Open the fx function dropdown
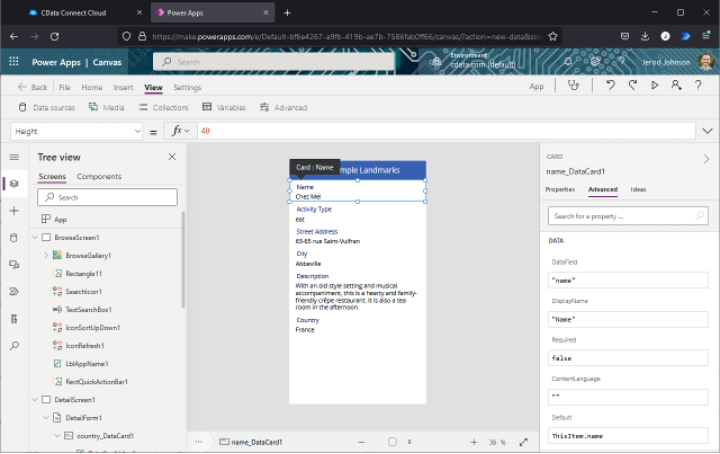The height and width of the screenshot is (454, 720). point(180,131)
